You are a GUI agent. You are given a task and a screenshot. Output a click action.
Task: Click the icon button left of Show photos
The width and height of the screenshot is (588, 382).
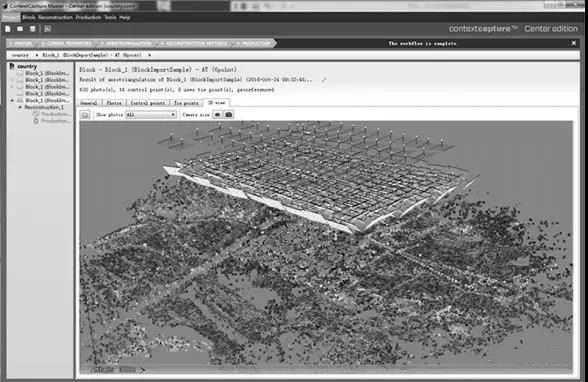(85, 115)
